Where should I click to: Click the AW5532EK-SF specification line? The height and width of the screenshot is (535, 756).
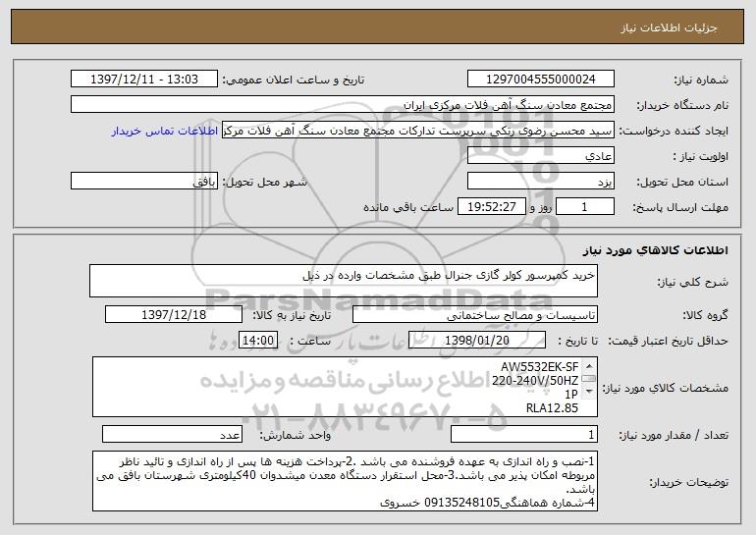point(539,367)
